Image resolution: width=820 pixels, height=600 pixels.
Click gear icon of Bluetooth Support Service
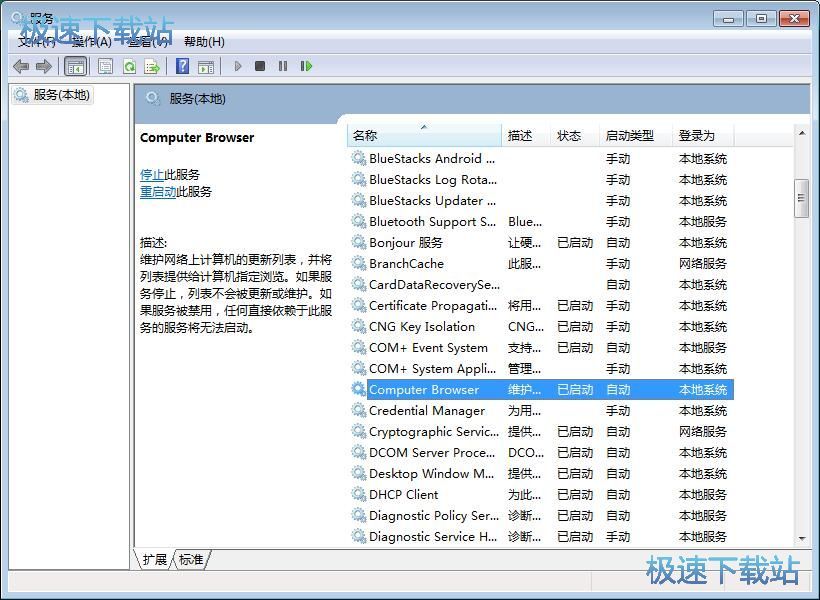(x=359, y=221)
